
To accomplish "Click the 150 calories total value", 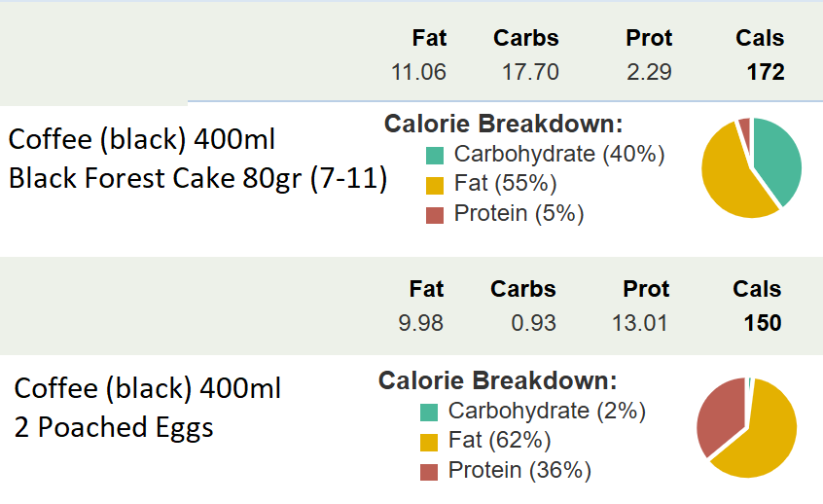I will pos(763,322).
